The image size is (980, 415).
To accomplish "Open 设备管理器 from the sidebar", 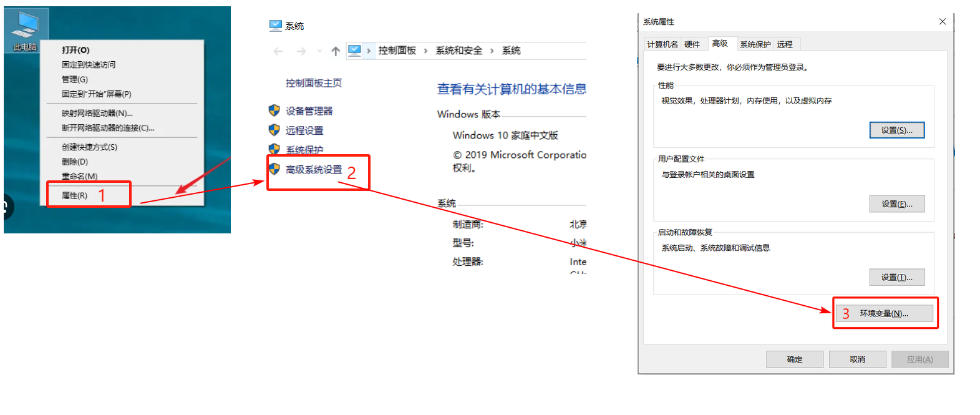I will tap(309, 111).
